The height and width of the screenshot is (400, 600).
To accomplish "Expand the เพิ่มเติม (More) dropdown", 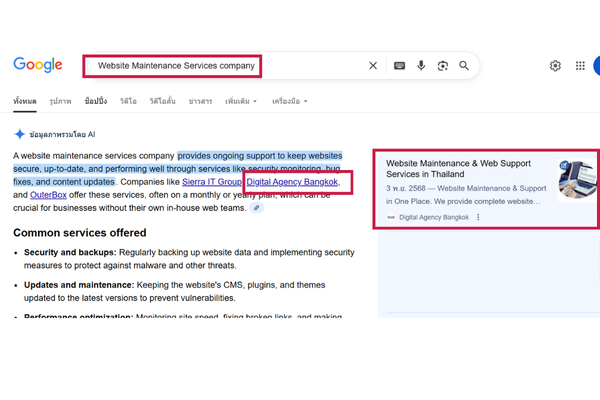I will point(240,101).
